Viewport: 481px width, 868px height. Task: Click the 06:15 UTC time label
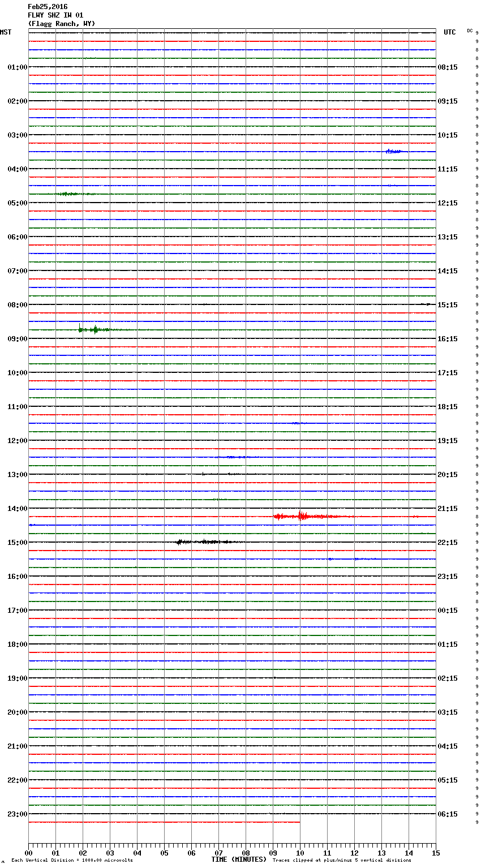coord(448,814)
